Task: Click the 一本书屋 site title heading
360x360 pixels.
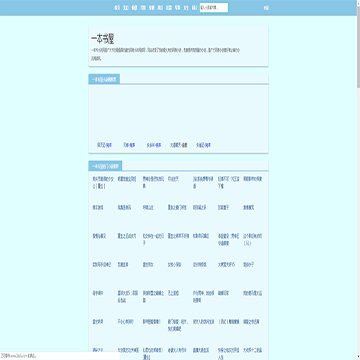Action: point(102,39)
